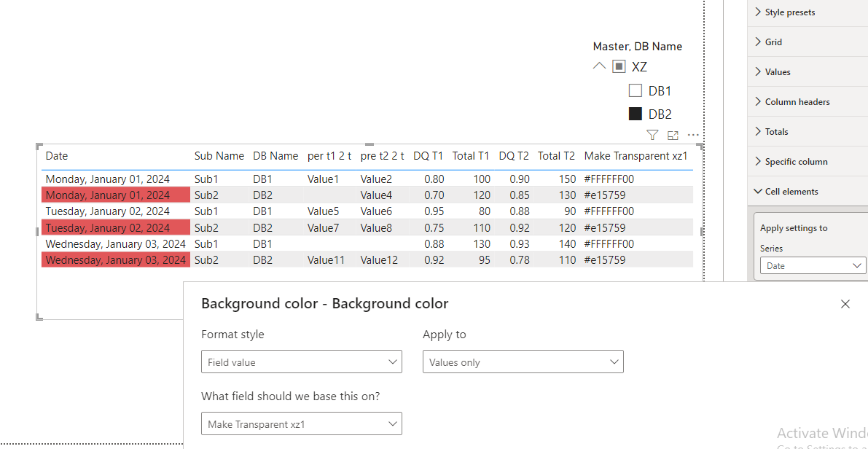Click the Value11 cell
Viewport: 868px width, 449px height.
point(326,259)
